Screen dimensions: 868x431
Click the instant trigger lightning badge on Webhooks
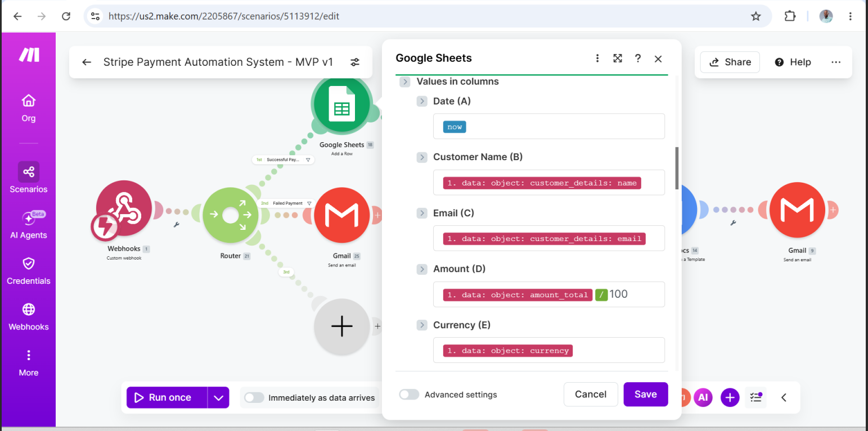click(x=105, y=227)
